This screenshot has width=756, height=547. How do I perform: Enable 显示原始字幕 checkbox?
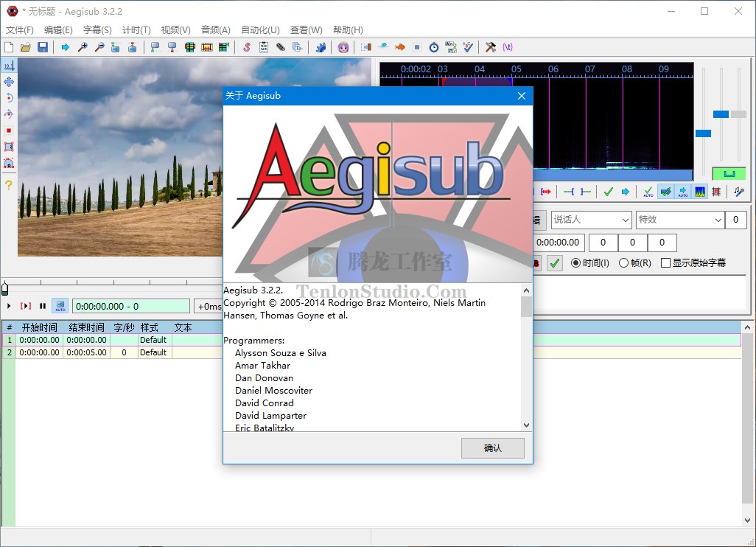(693, 263)
